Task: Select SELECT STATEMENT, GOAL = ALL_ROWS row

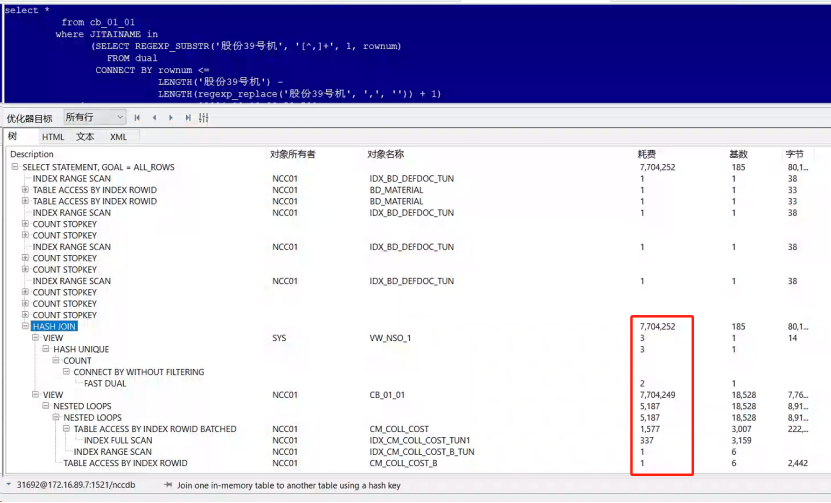Action: coord(98,167)
